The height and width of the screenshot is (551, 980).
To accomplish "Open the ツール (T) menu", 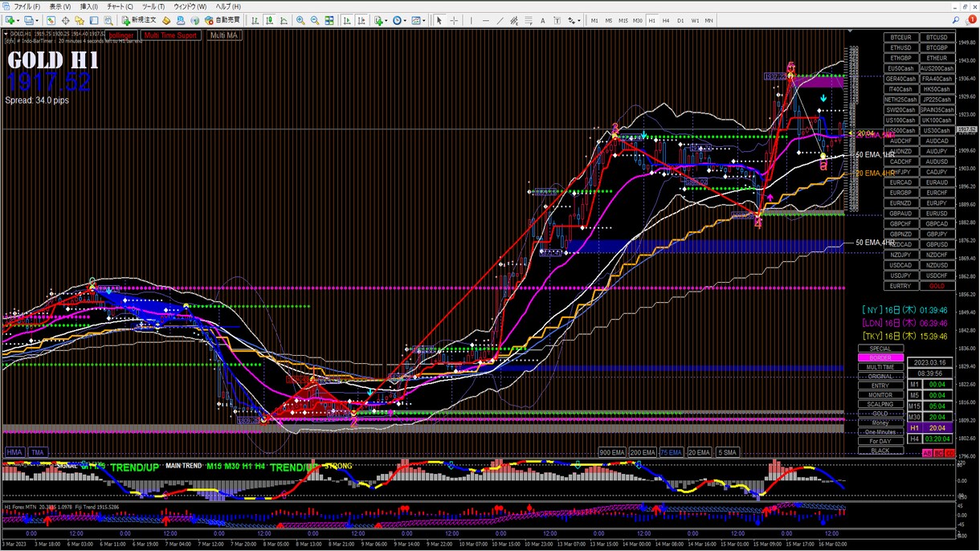I will (x=153, y=6).
